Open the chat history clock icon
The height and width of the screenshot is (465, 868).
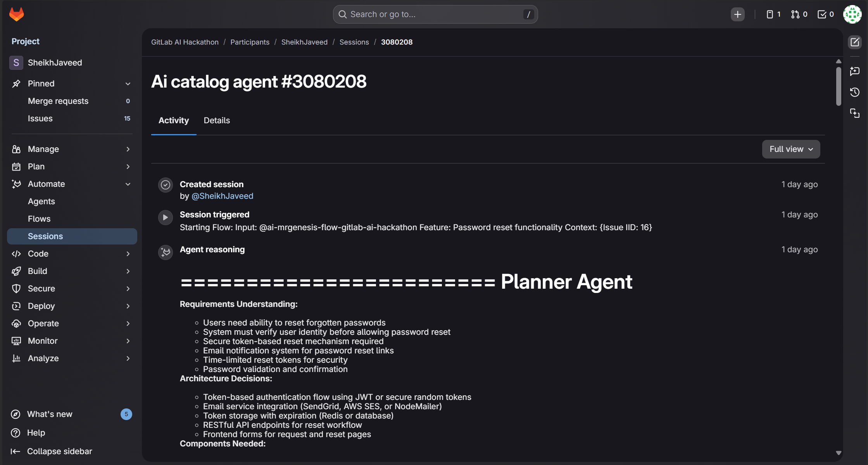[855, 92]
